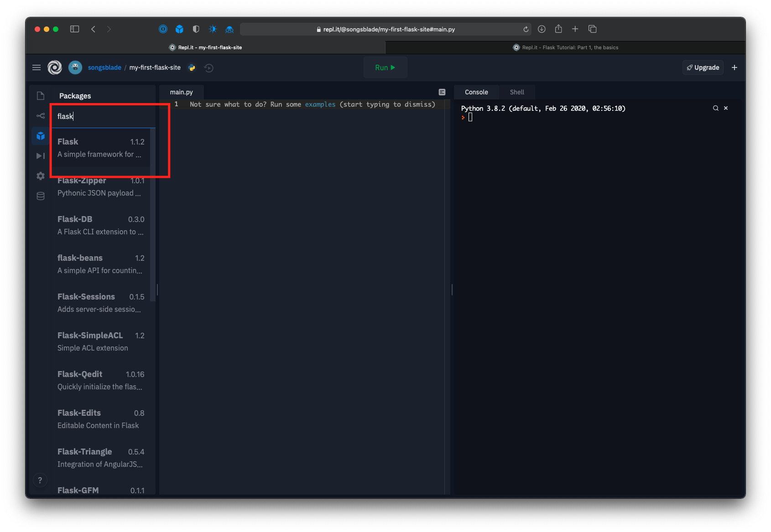Image resolution: width=771 pixels, height=532 pixels.
Task: Open Safari downloads icon
Action: pos(542,29)
